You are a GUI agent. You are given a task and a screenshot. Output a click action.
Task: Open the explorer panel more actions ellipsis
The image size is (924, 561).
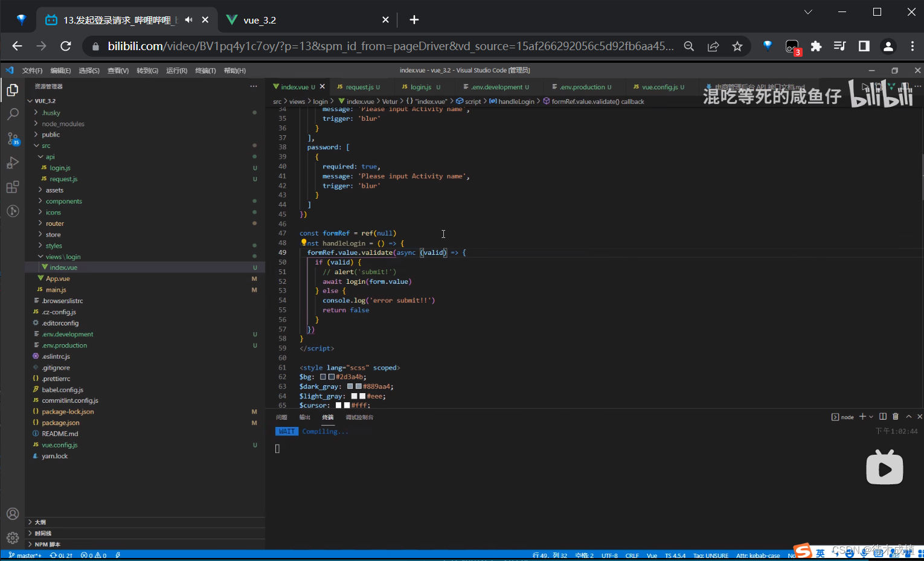click(x=254, y=86)
